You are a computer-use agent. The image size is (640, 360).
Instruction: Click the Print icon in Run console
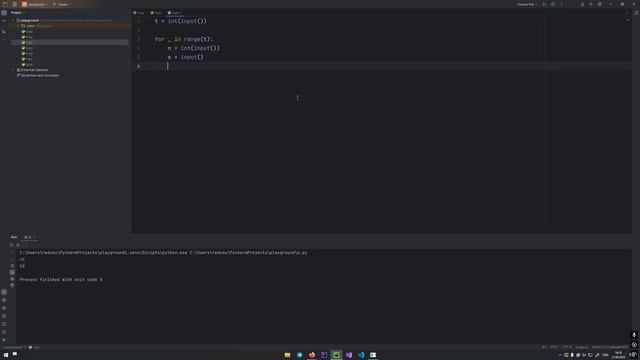[12, 279]
